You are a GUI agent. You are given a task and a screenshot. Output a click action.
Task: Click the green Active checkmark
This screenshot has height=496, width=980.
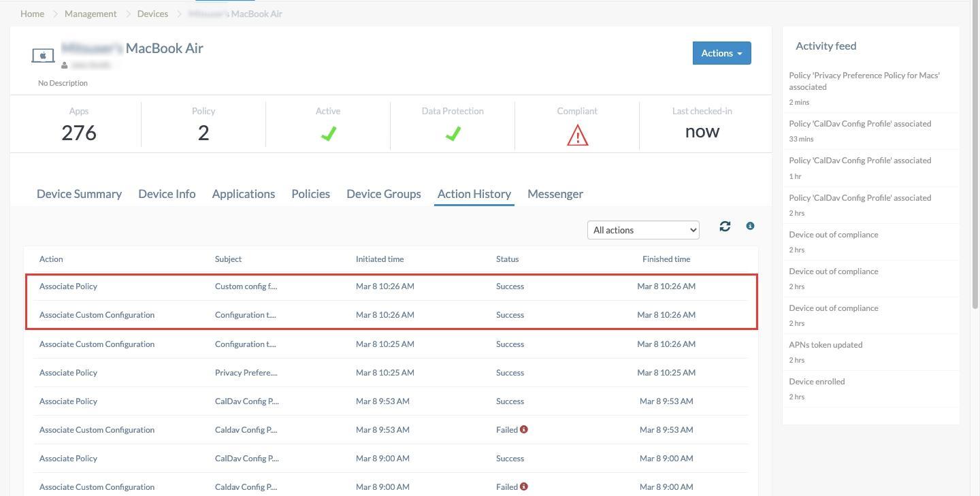[x=328, y=134]
